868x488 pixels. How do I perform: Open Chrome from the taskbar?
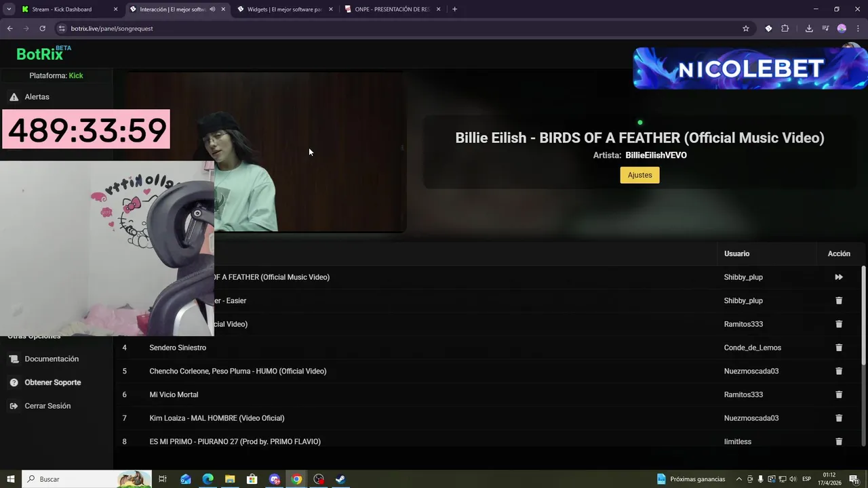tap(296, 479)
